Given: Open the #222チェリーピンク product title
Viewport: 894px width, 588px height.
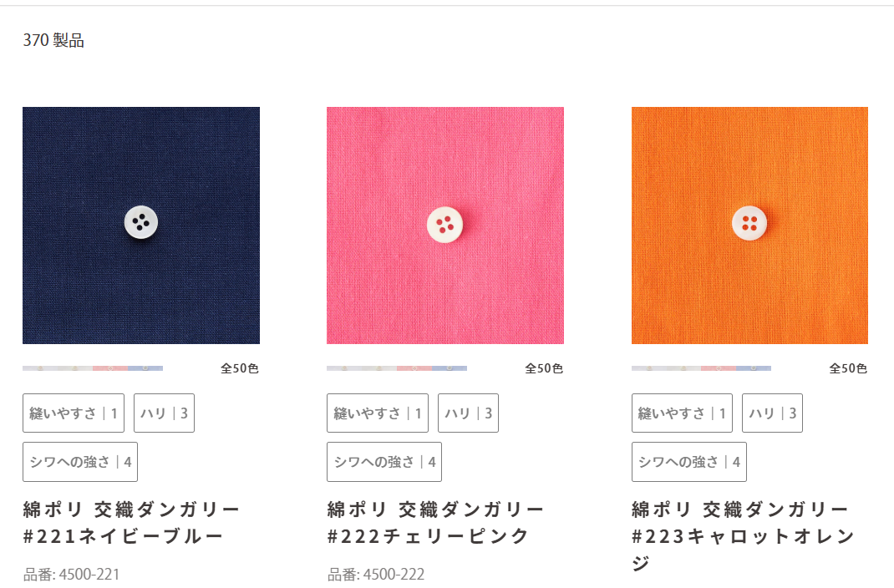Looking at the screenshot, I should click(435, 523).
